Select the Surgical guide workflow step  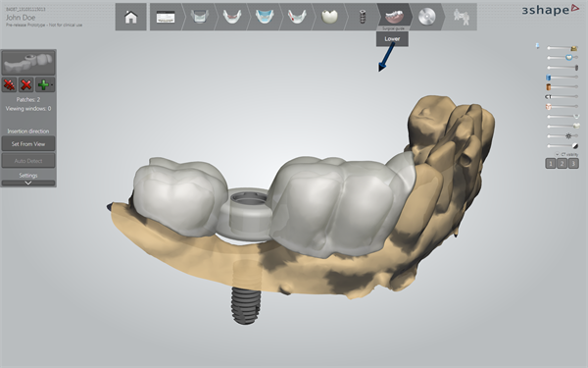(x=394, y=17)
